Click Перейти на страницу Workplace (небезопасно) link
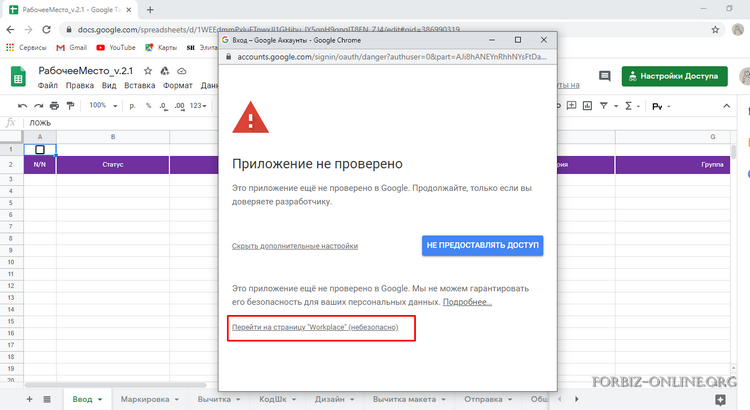 click(315, 327)
